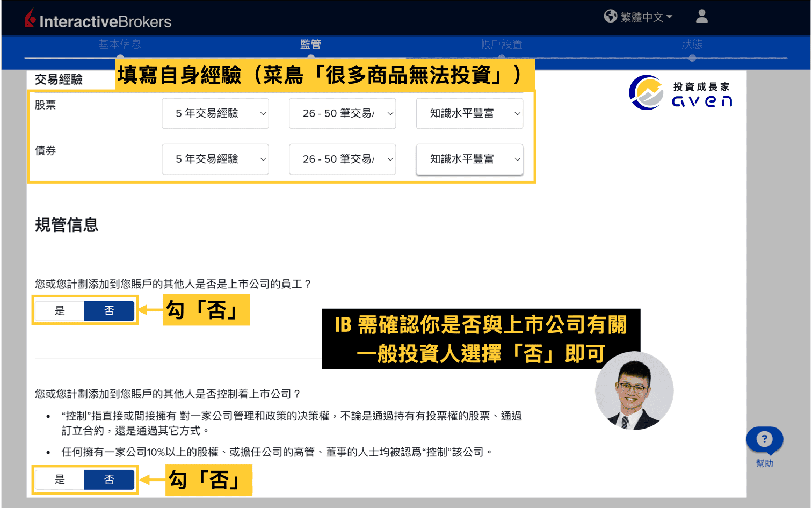
Task: Select 是 for the listed company employee question
Action: click(59, 310)
